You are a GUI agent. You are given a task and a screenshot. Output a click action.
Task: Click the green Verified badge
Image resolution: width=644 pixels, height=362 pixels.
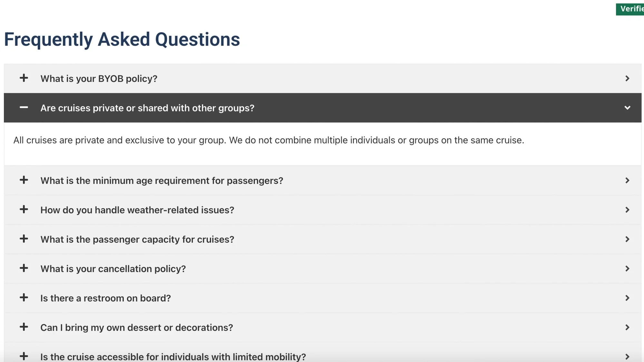point(630,9)
